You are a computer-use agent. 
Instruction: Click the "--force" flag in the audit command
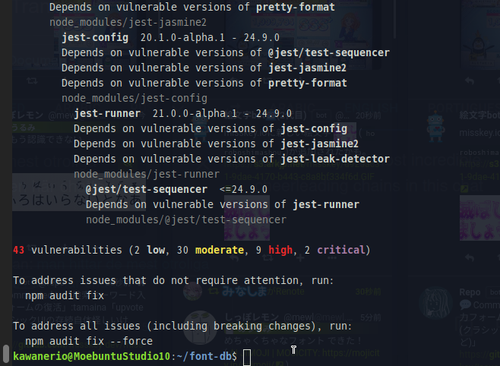[131, 341]
